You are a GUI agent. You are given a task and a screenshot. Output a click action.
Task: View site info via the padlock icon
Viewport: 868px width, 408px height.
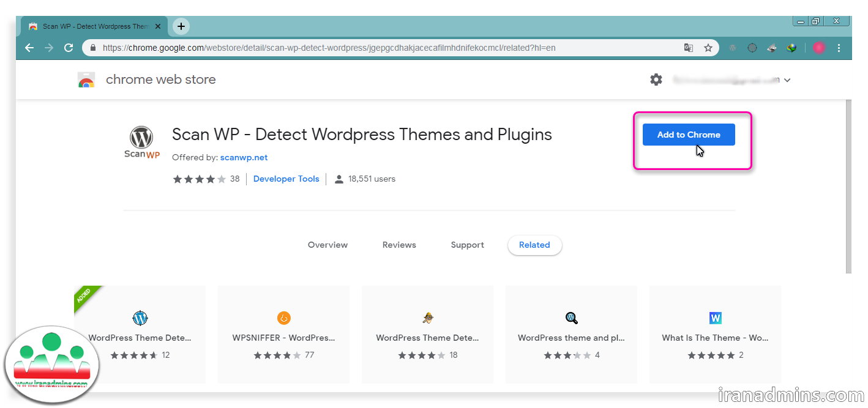[93, 48]
